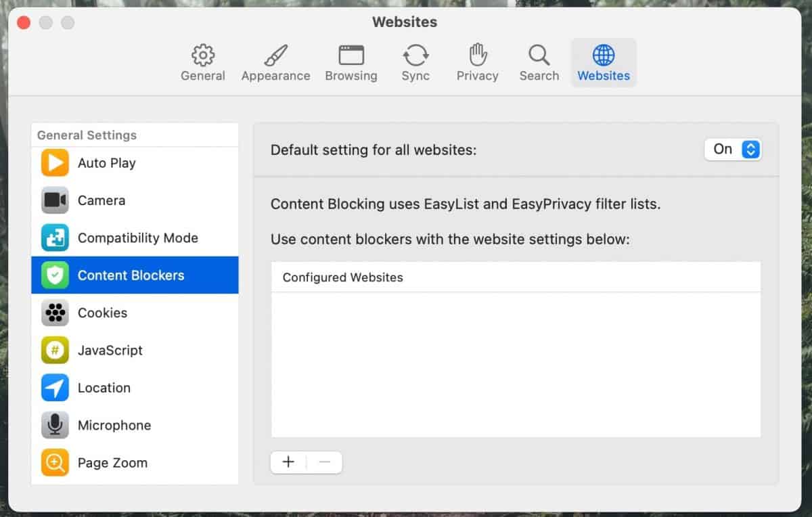Viewport: 812px width, 517px height.
Task: Select the Browsing preferences icon
Action: pyautogui.click(x=351, y=61)
